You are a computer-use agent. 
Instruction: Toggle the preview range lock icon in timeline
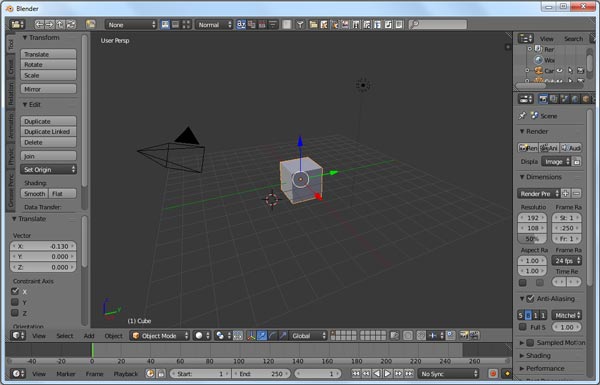pyautogui.click(x=161, y=374)
